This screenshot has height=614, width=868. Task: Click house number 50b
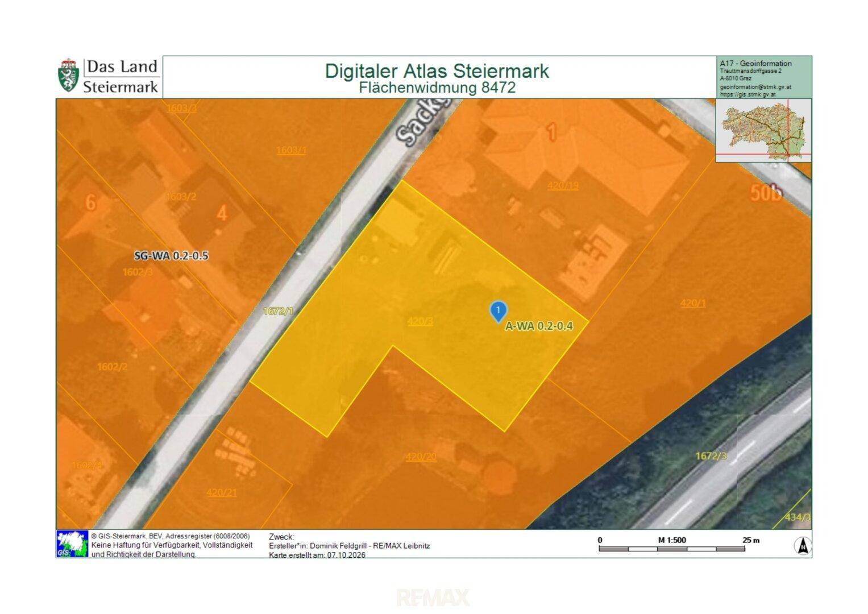click(766, 193)
